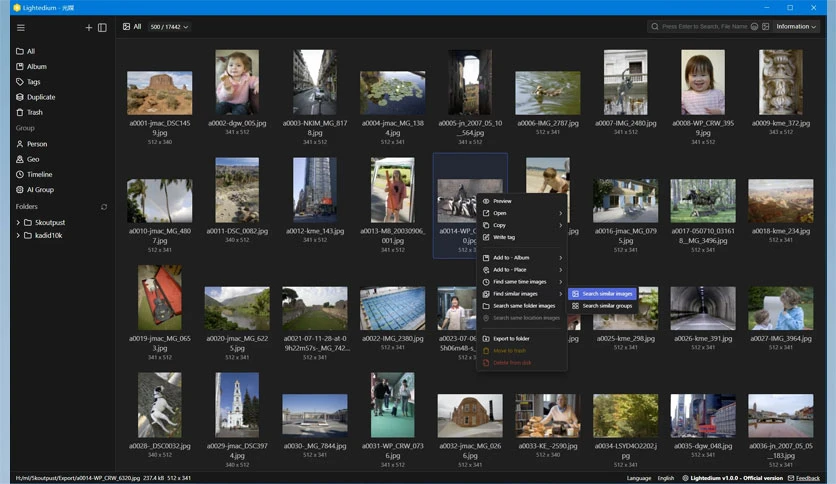This screenshot has width=836, height=484.
Task: Select thumbnail a0006-IMG_2787.jpg
Action: pyautogui.click(x=548, y=93)
